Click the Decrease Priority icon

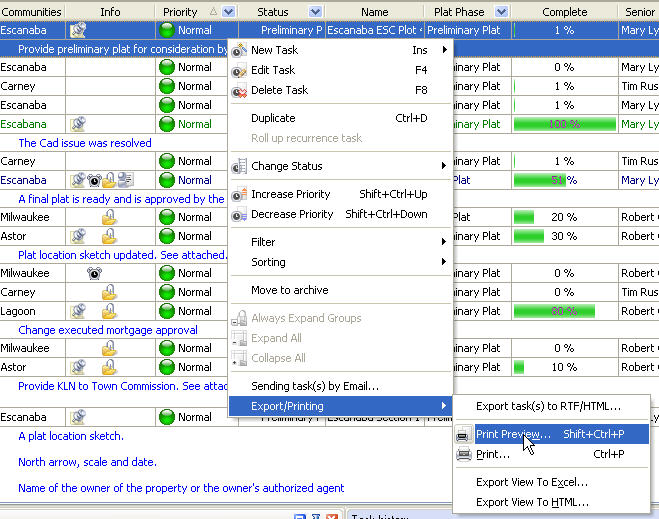pyautogui.click(x=239, y=215)
